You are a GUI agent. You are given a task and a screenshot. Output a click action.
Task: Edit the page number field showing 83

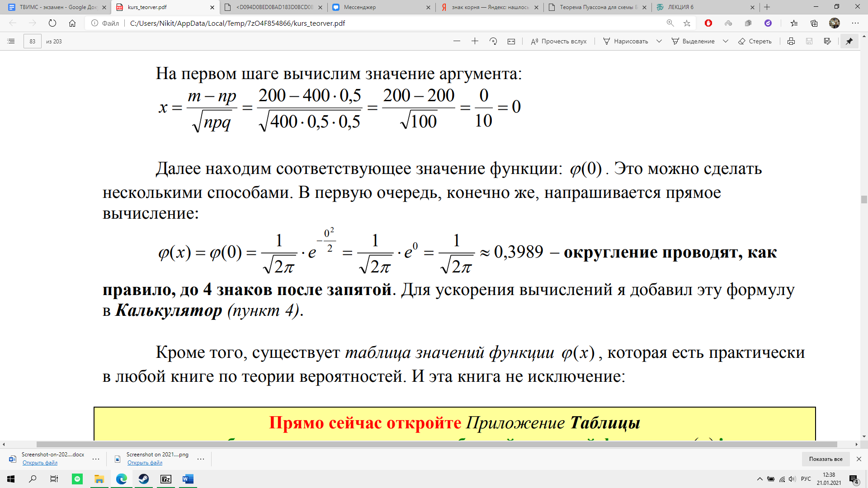[x=33, y=41]
